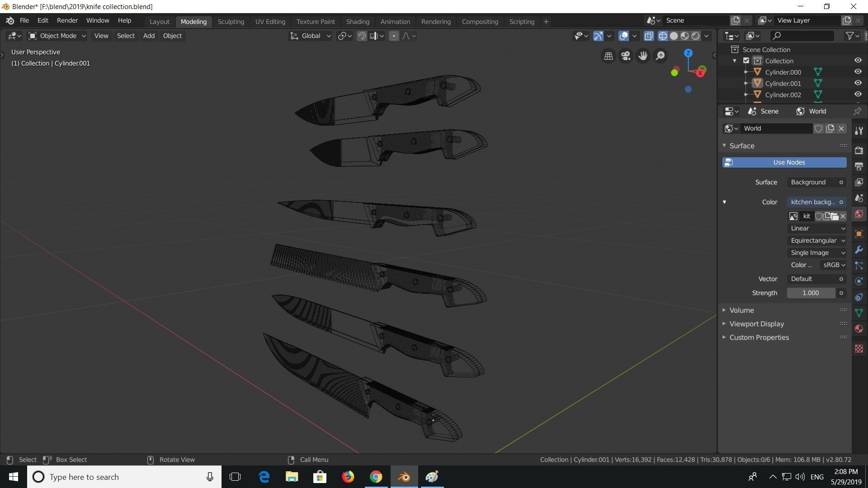This screenshot has height=488, width=868.
Task: Open the Material properties tab
Action: [x=859, y=328]
